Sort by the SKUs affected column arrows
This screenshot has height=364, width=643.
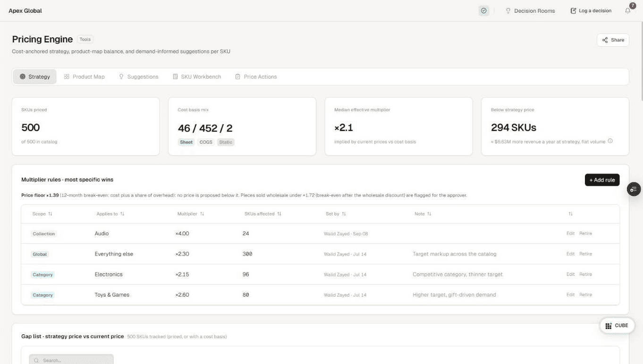(279, 214)
